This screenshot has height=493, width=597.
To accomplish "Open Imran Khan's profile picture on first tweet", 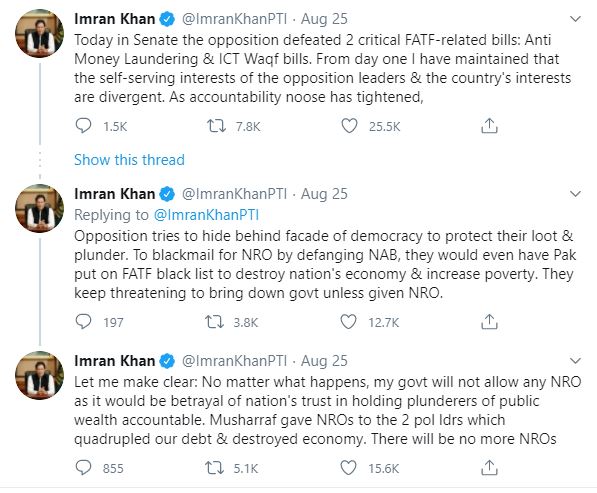I will (x=39, y=33).
